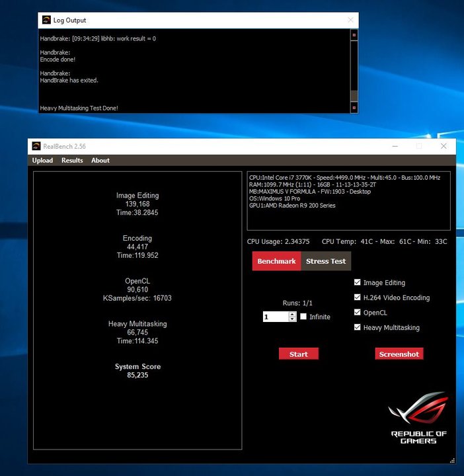Click the Encoding score 44,417

tap(137, 247)
